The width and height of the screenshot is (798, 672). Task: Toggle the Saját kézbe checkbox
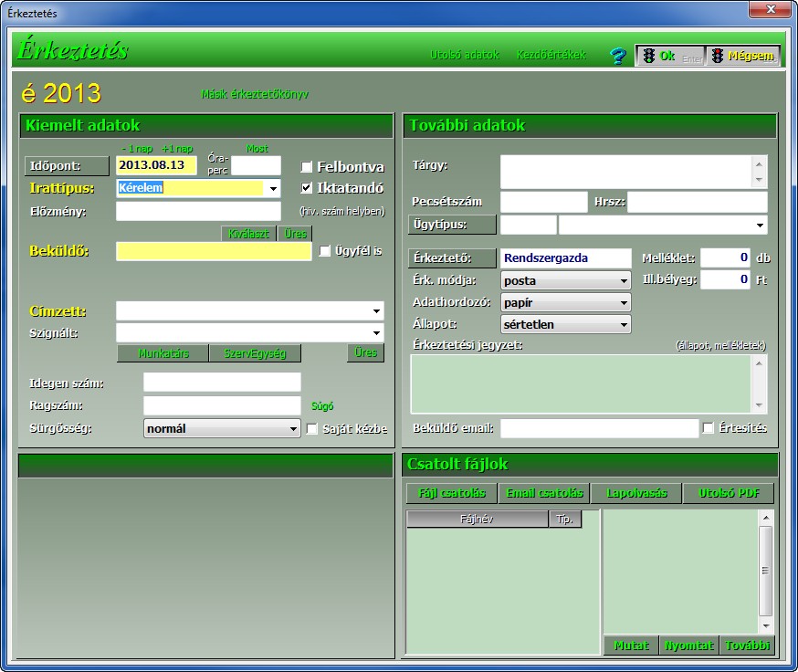pos(312,428)
